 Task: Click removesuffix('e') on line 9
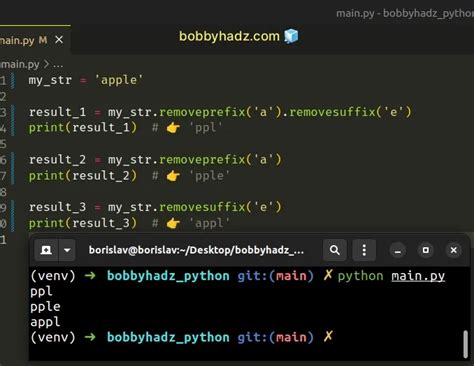pyautogui.click(x=221, y=207)
